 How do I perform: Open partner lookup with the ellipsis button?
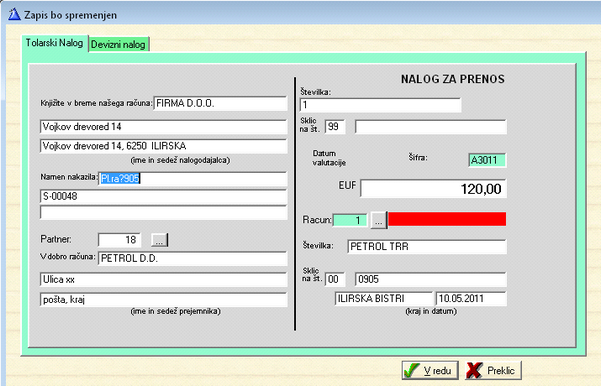coord(159,240)
